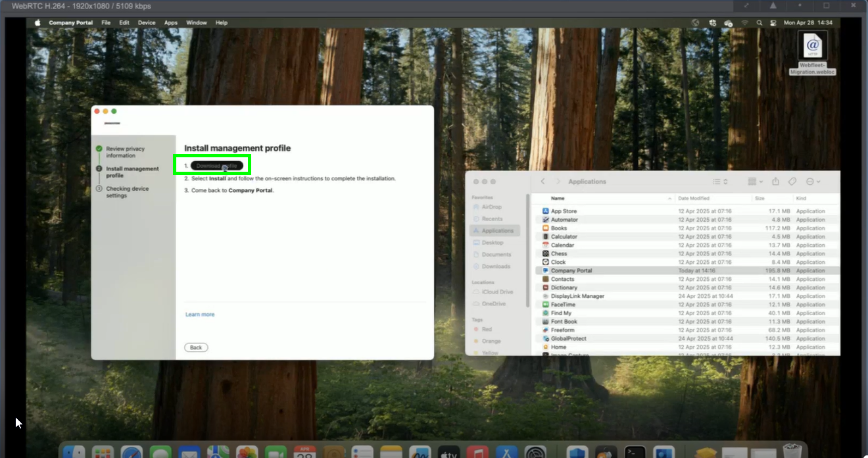Select the Company Portal icon in Finder list
Image resolution: width=868 pixels, height=458 pixels.
coord(545,271)
